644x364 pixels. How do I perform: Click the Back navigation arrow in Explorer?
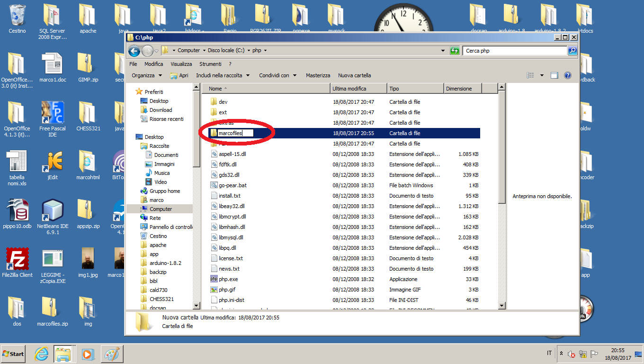coord(134,51)
